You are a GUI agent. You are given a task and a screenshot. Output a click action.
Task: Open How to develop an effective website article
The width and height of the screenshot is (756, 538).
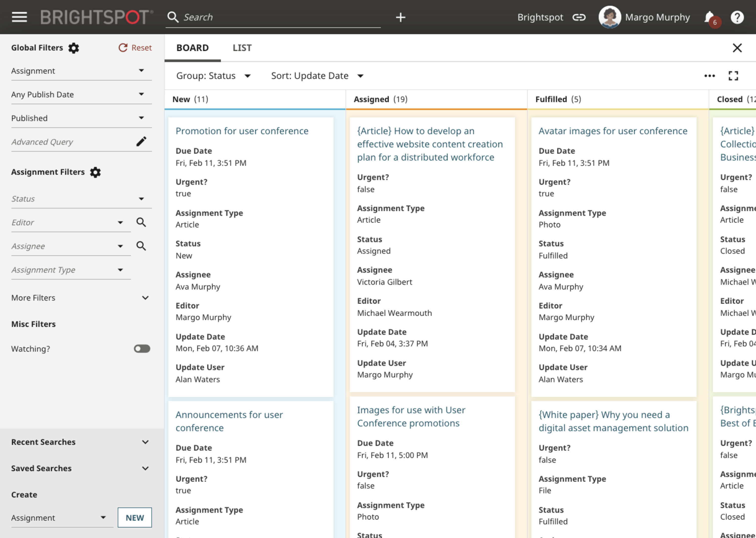click(x=430, y=144)
